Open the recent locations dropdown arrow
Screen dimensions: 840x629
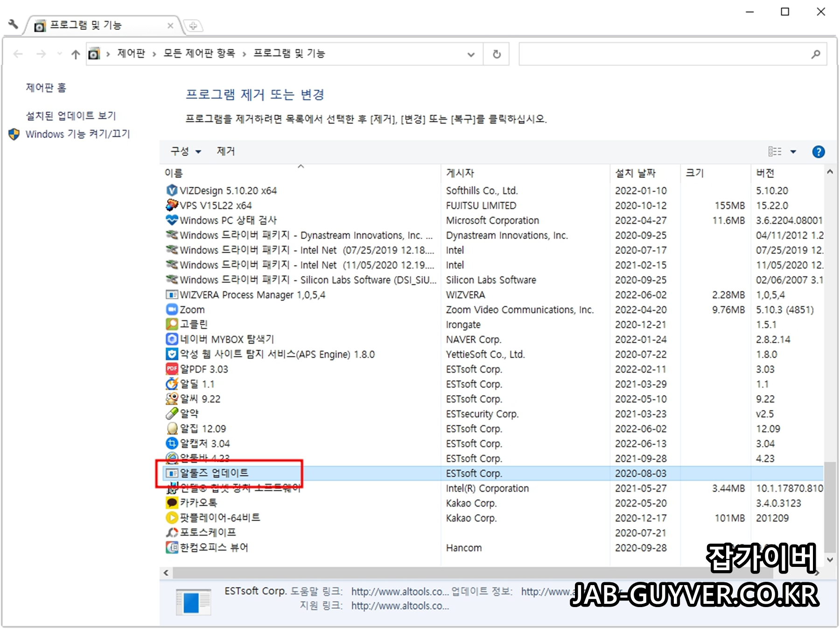pyautogui.click(x=59, y=54)
